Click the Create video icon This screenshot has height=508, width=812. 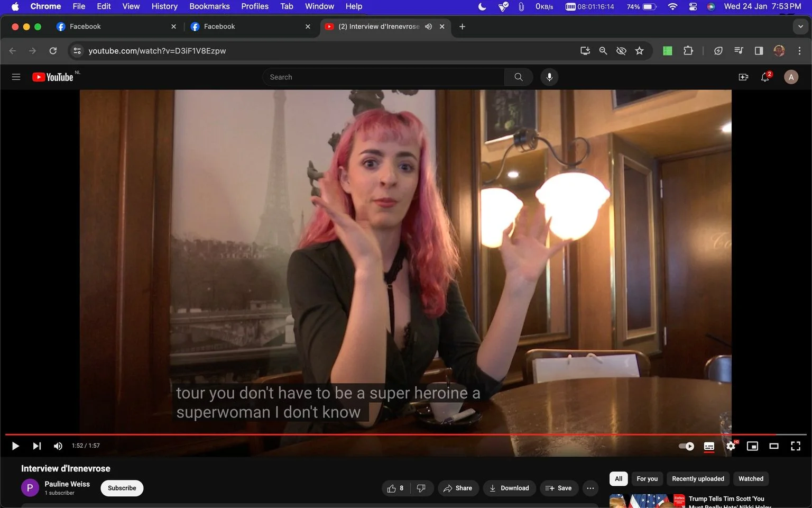(743, 77)
